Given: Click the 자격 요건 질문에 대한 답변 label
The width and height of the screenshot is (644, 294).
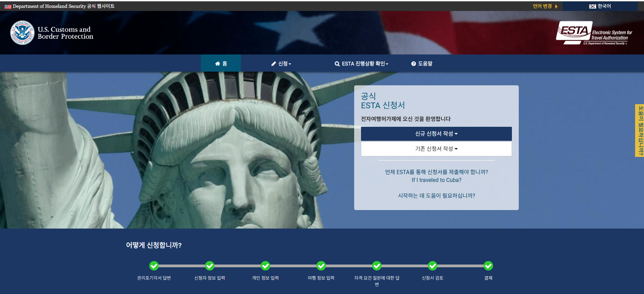Looking at the screenshot, I should [x=377, y=281].
